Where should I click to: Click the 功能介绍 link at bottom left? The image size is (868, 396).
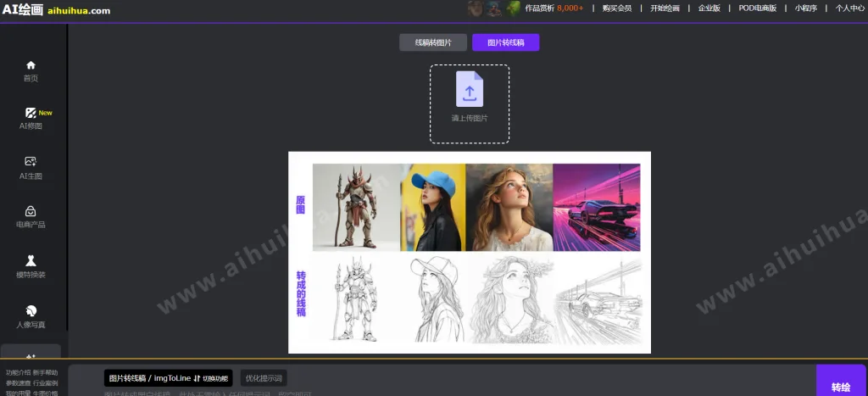click(x=19, y=373)
